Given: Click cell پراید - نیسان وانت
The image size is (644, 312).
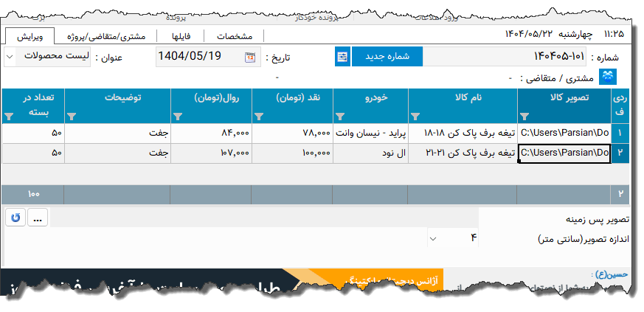Looking at the screenshot, I should click(370, 134).
